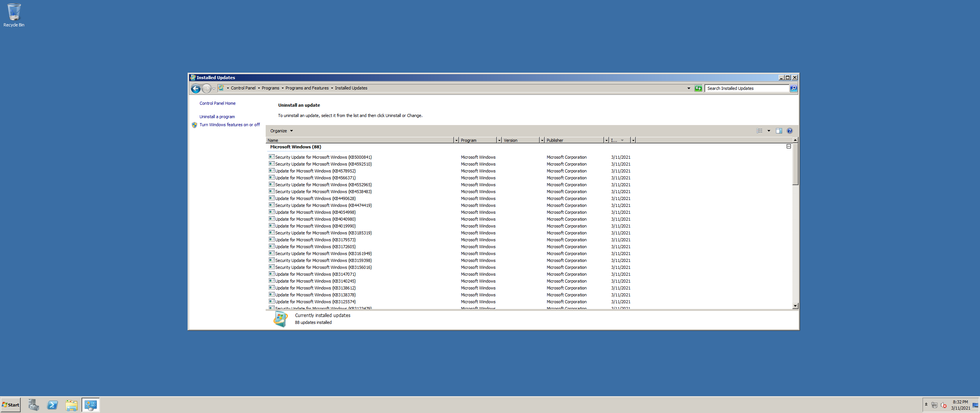Launch PowerShell from taskbar

click(x=52, y=405)
